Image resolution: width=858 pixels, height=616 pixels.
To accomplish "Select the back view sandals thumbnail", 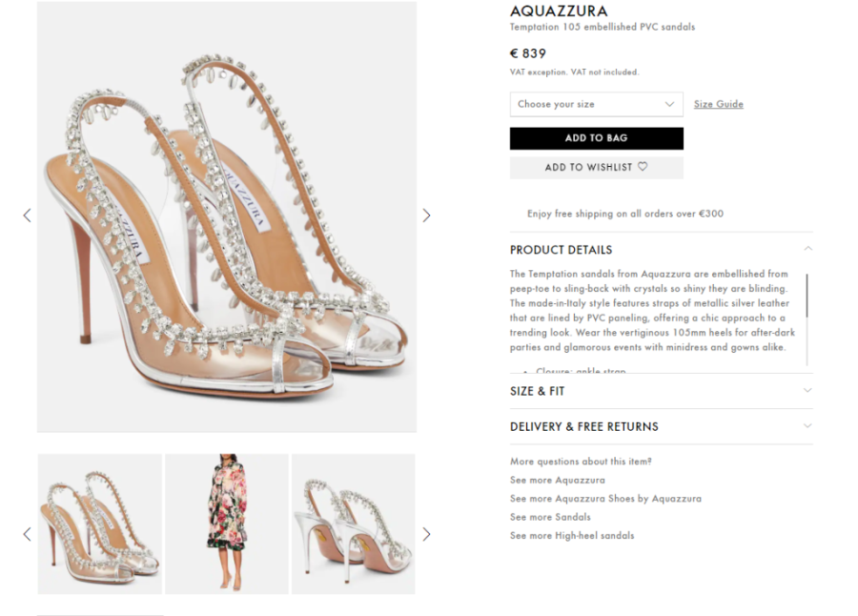I will pos(353,524).
